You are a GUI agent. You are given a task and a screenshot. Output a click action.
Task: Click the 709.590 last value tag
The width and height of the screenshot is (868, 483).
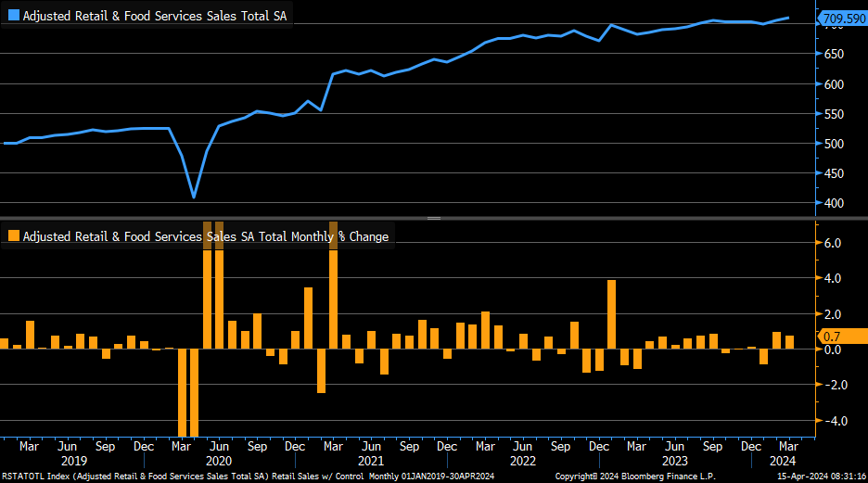(x=842, y=17)
